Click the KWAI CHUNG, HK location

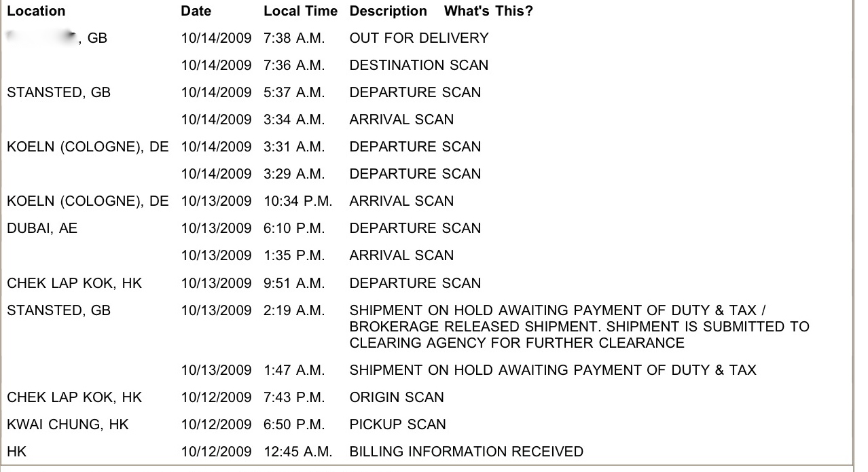(68, 424)
